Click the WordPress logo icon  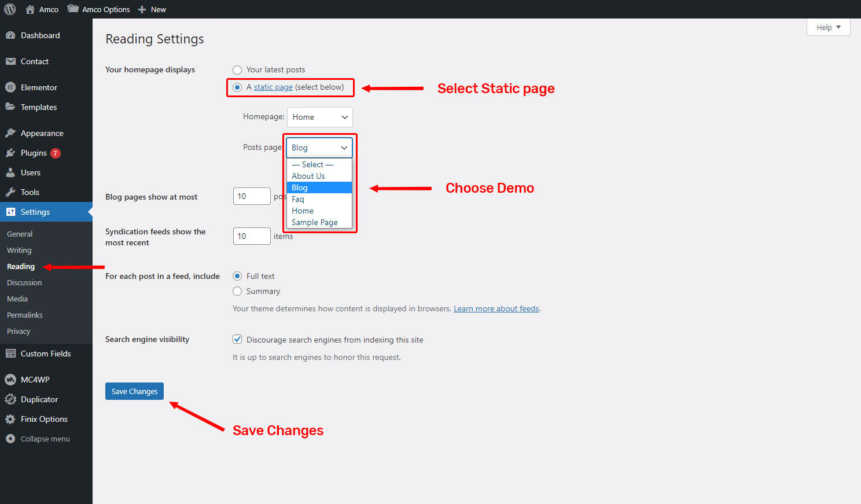10,9
